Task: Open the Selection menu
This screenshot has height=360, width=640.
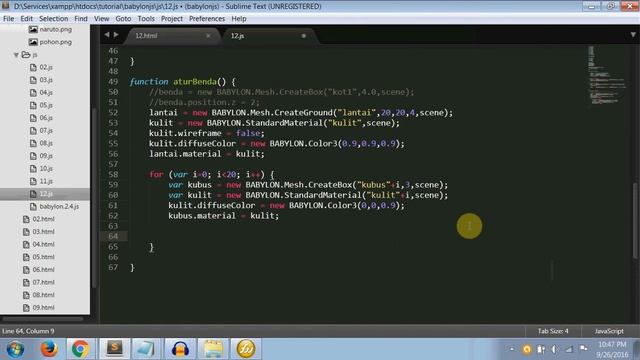Action: point(53,19)
